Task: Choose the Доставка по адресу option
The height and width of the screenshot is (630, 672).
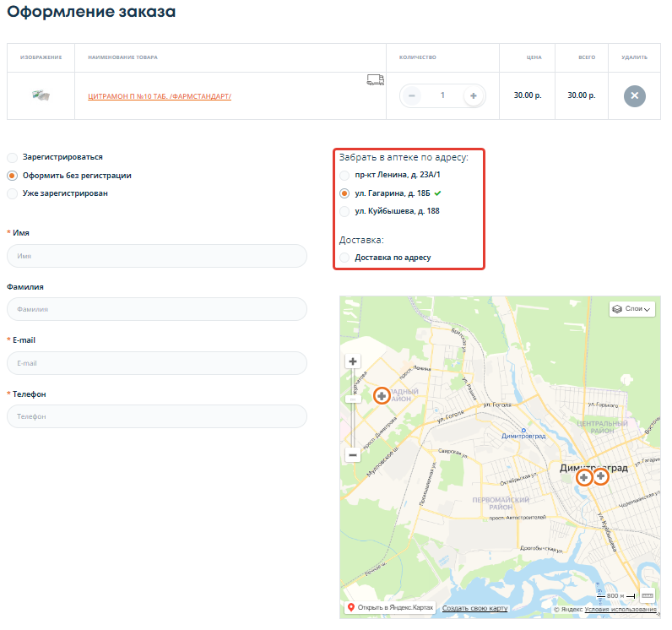Action: (344, 257)
